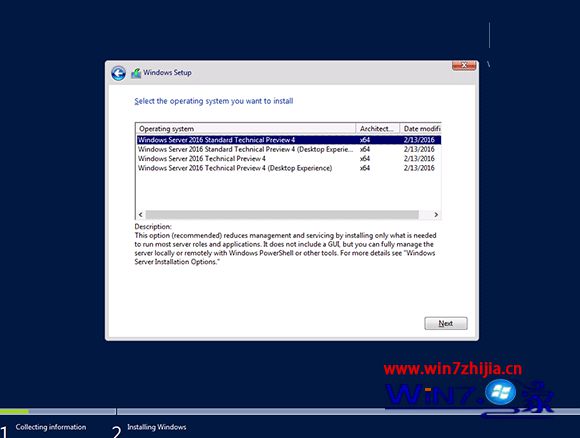Click the Windows Setup title icon
The width and height of the screenshot is (580, 438).
pyautogui.click(x=136, y=73)
